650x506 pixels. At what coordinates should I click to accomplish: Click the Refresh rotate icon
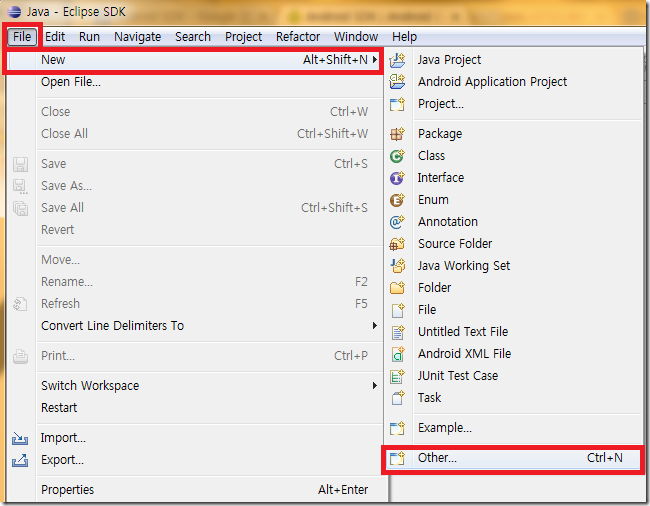click(20, 304)
